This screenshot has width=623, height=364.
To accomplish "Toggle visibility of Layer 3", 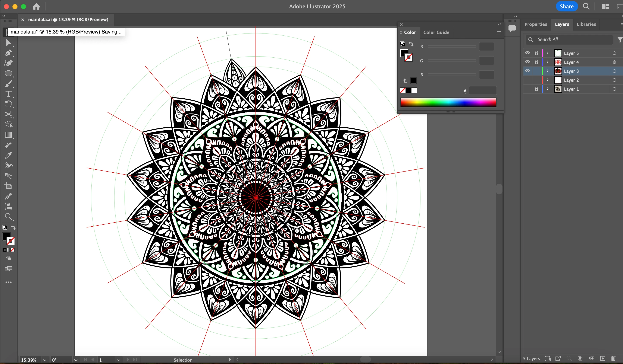I will tap(527, 71).
